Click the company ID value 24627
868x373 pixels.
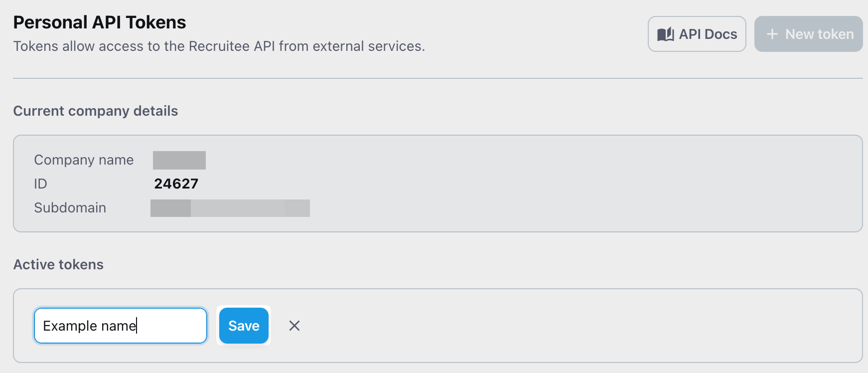(176, 184)
